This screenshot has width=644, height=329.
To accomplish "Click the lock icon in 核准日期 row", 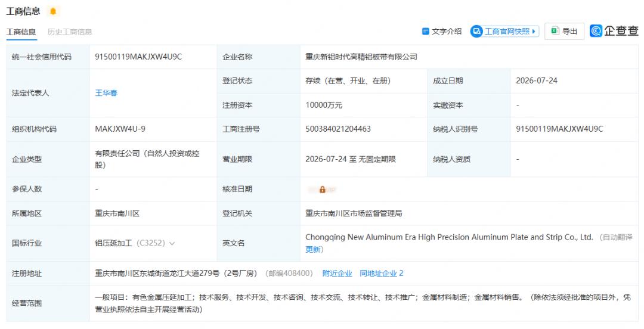I will pyautogui.click(x=323, y=190).
